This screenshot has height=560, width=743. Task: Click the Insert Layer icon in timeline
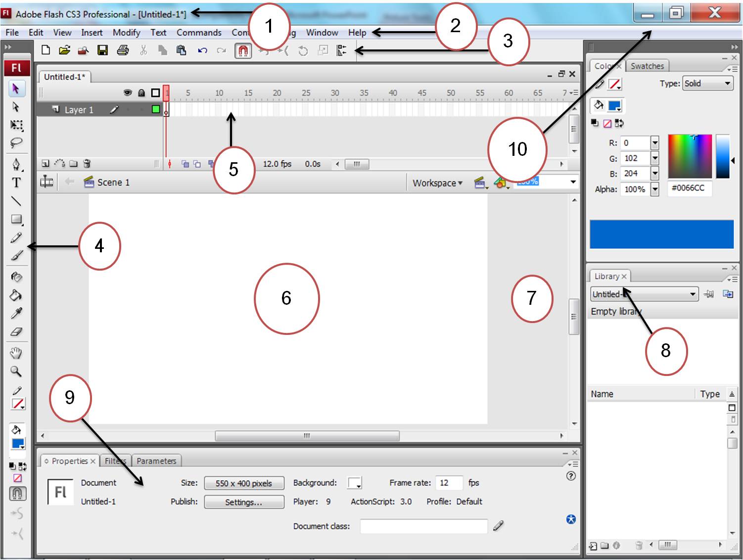45,164
